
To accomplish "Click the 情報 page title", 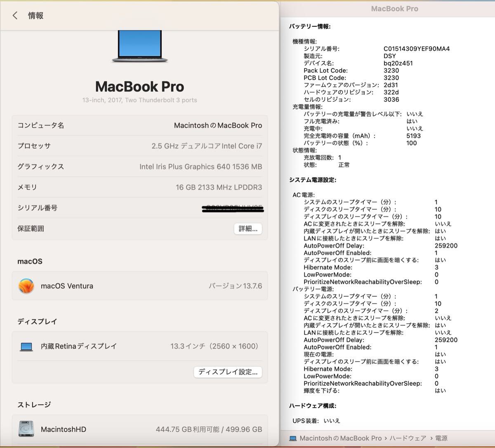I will pyautogui.click(x=35, y=16).
